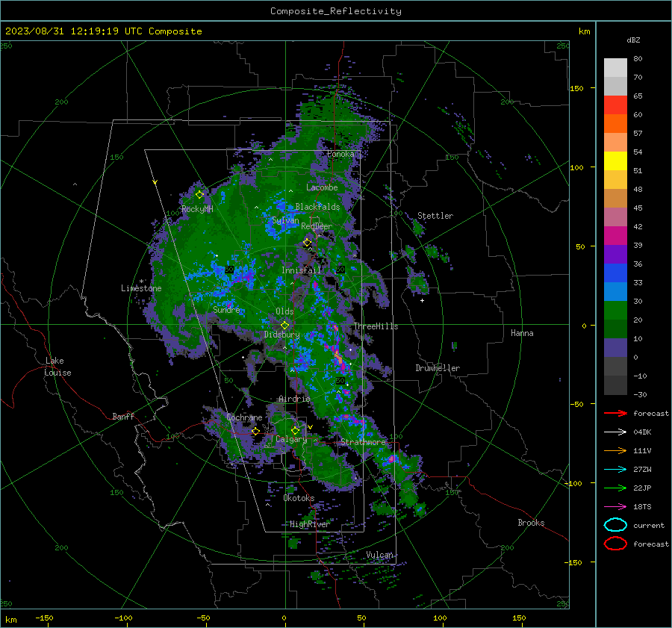Click the white plus marker west of Hanna
Image resolution: width=672 pixels, height=628 pixels.
(x=422, y=300)
